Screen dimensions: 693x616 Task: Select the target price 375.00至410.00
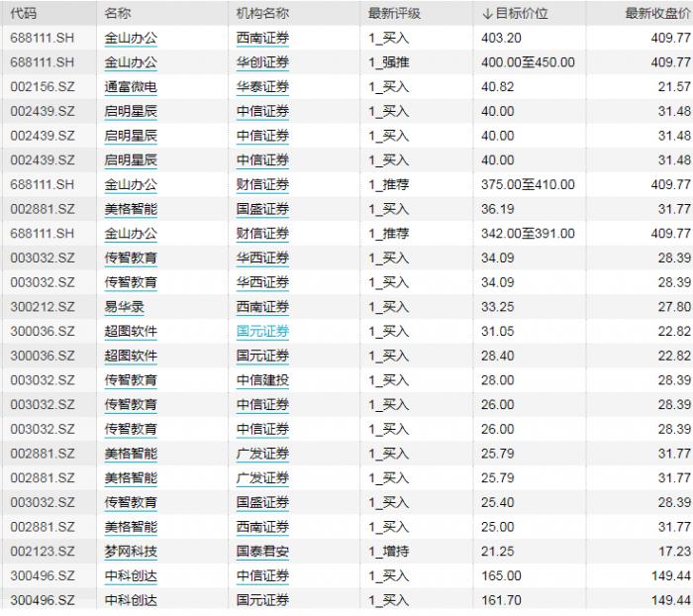pos(528,185)
